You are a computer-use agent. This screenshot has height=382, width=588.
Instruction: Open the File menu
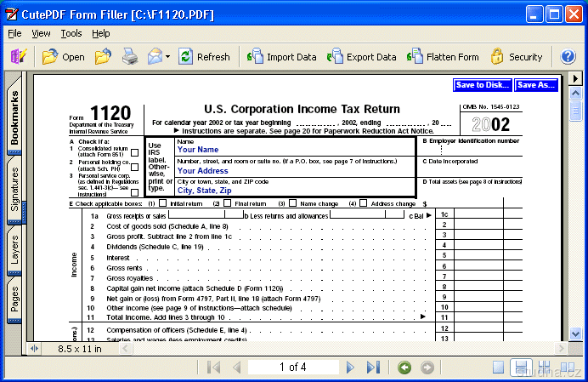pos(14,33)
